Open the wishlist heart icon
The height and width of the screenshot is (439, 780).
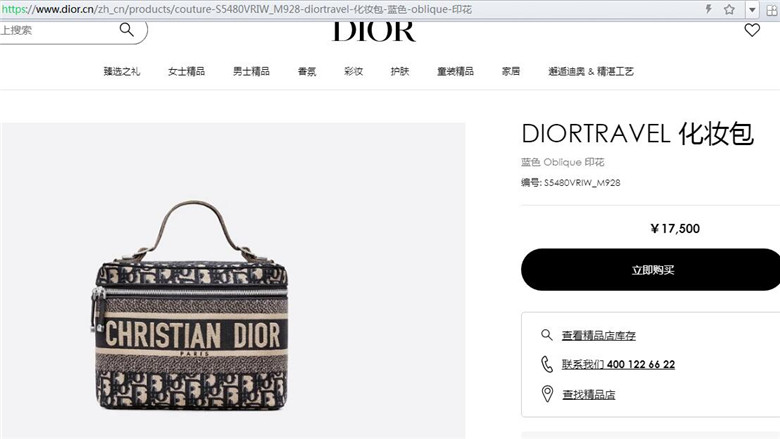(752, 30)
